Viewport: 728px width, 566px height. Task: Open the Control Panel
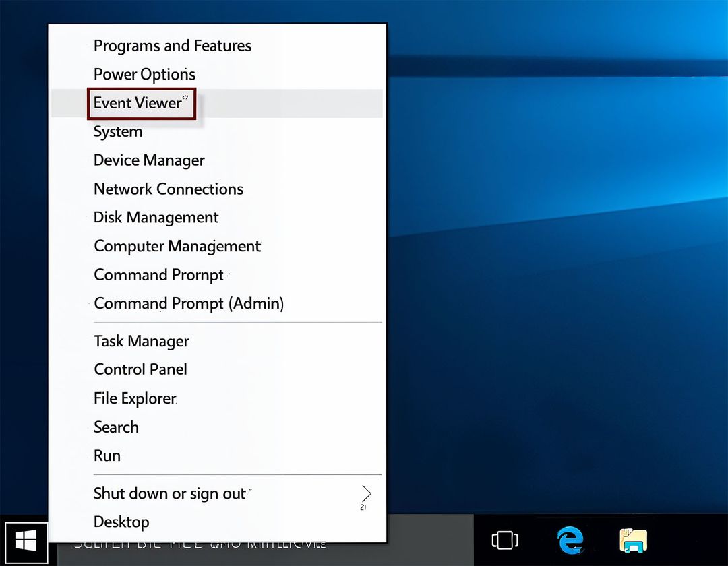[x=140, y=369]
